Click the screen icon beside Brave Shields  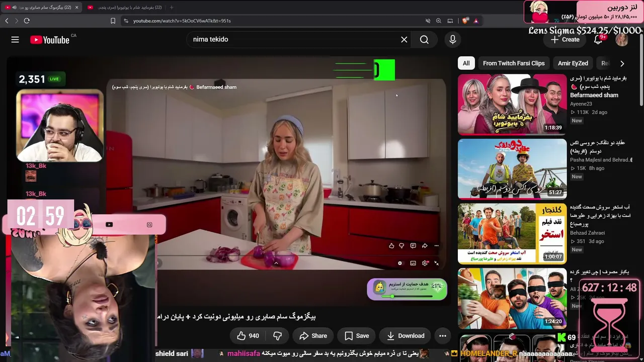point(450,21)
